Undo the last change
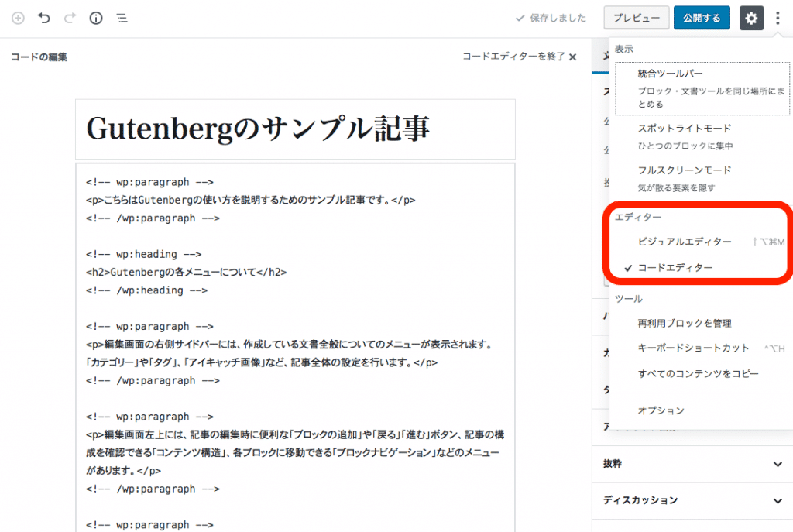This screenshot has width=793, height=532. coord(44,19)
